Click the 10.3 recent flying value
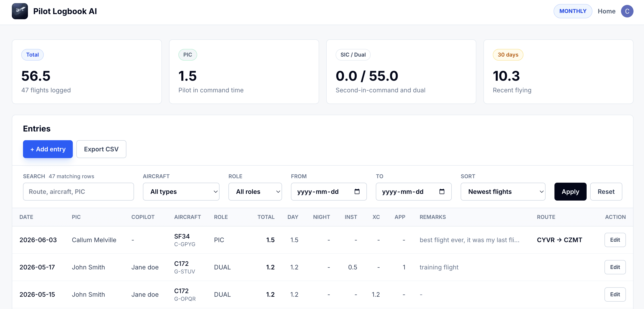 click(x=506, y=76)
